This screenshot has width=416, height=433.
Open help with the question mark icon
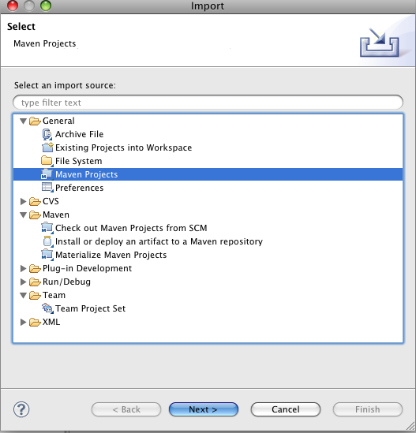(21, 409)
